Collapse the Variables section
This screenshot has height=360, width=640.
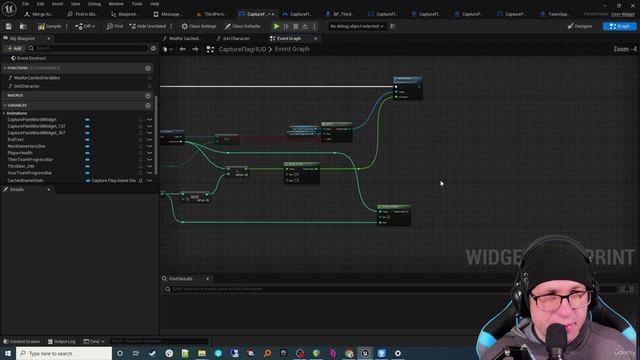click(x=4, y=105)
